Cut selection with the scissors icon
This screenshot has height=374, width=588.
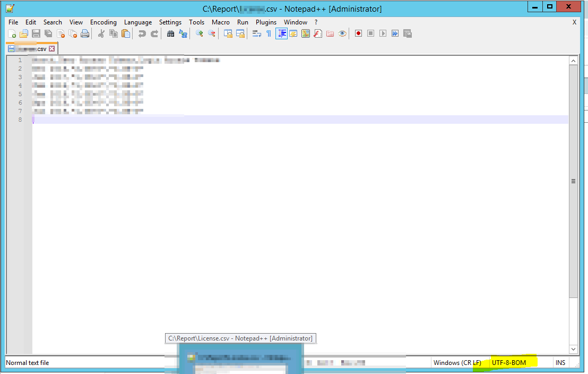[x=101, y=34]
